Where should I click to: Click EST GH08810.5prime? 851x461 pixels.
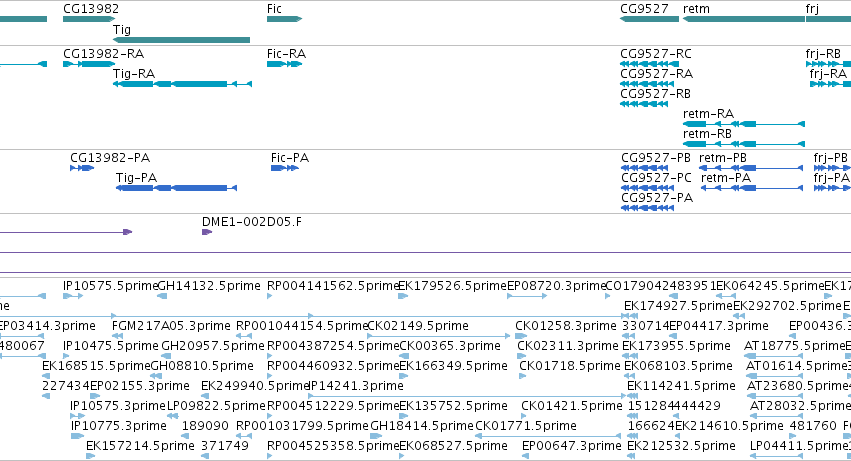[x=202, y=367]
